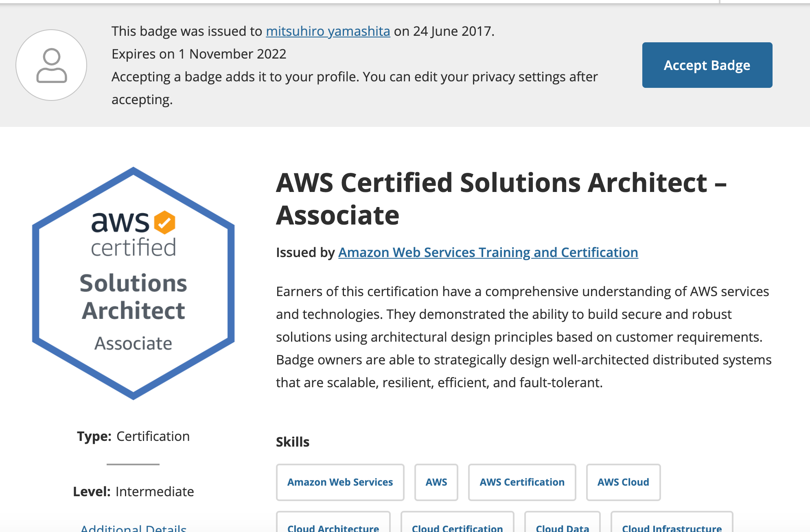The width and height of the screenshot is (810, 532).
Task: Open the Additional Details link
Action: point(134,528)
